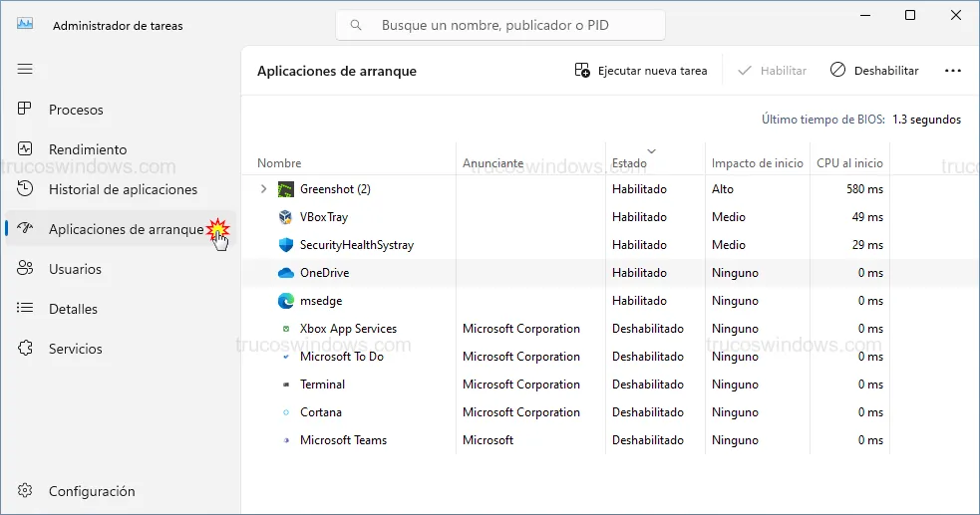Sort by the Estado column header
Image resolution: width=980 pixels, height=515 pixels.
(x=629, y=162)
